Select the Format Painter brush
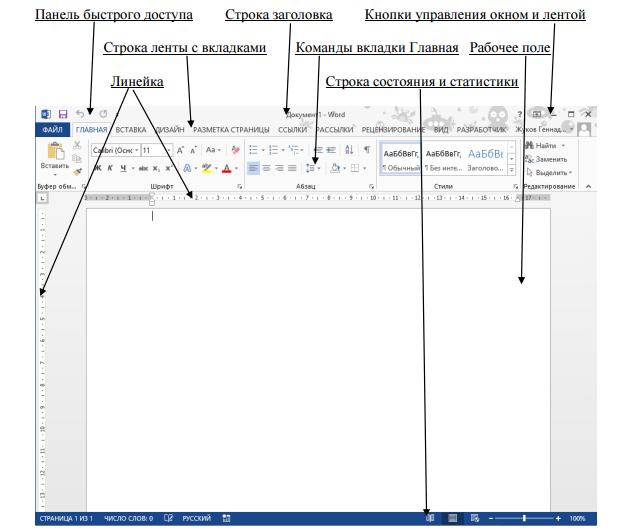 pyautogui.click(x=77, y=172)
